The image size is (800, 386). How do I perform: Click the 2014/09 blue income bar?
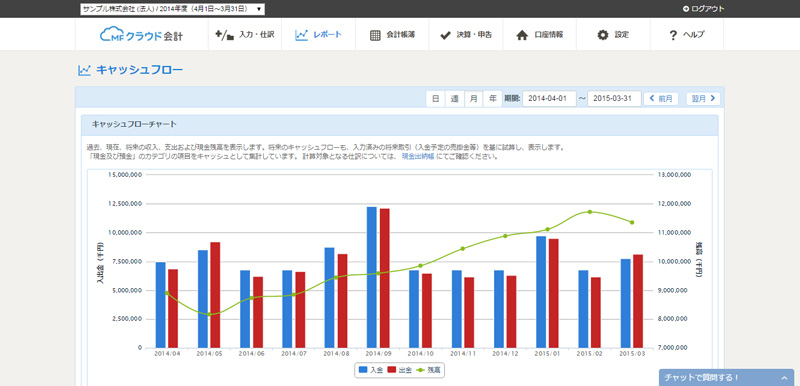(372, 277)
